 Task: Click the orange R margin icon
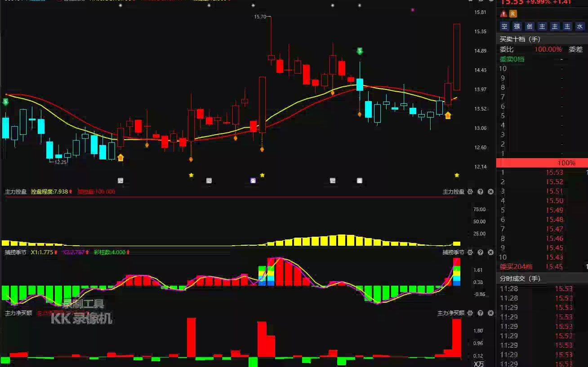(x=513, y=14)
